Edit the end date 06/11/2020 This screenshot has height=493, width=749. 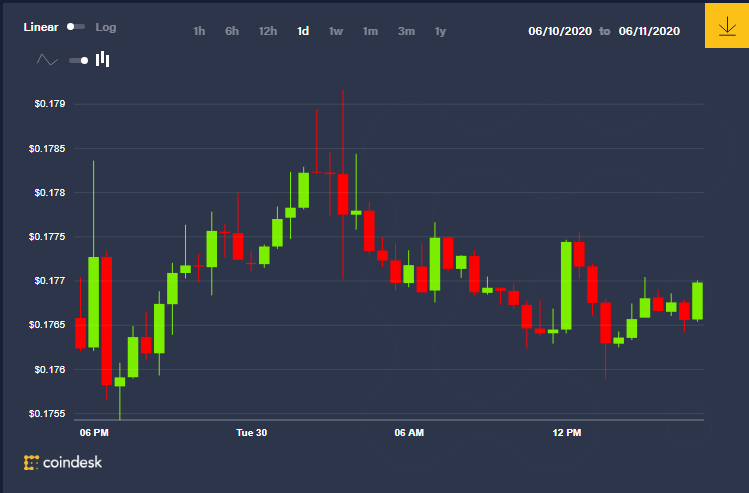click(649, 31)
